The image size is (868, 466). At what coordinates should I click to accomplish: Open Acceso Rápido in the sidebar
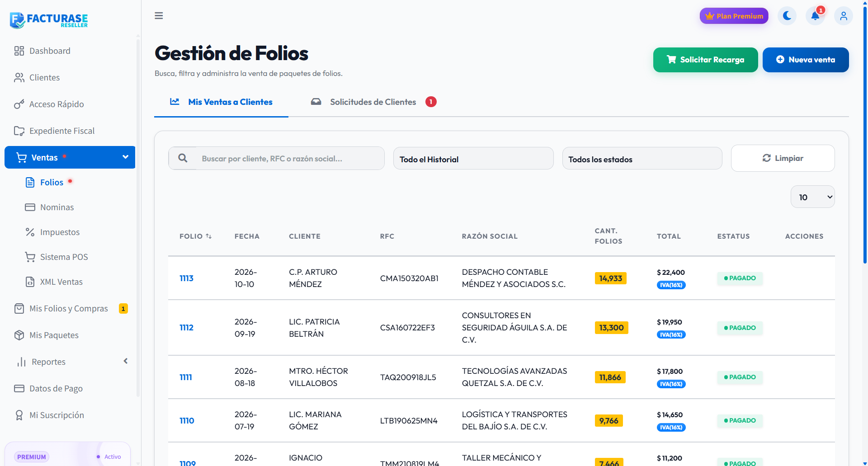point(70,104)
